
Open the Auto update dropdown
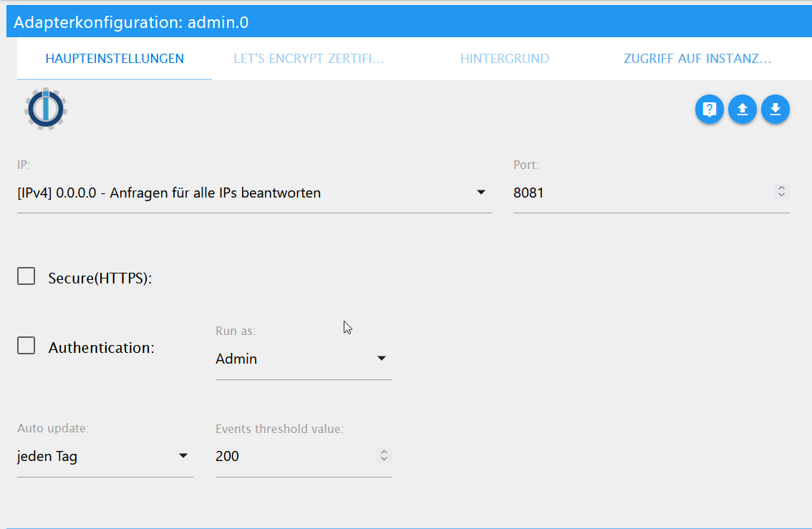tap(105, 456)
